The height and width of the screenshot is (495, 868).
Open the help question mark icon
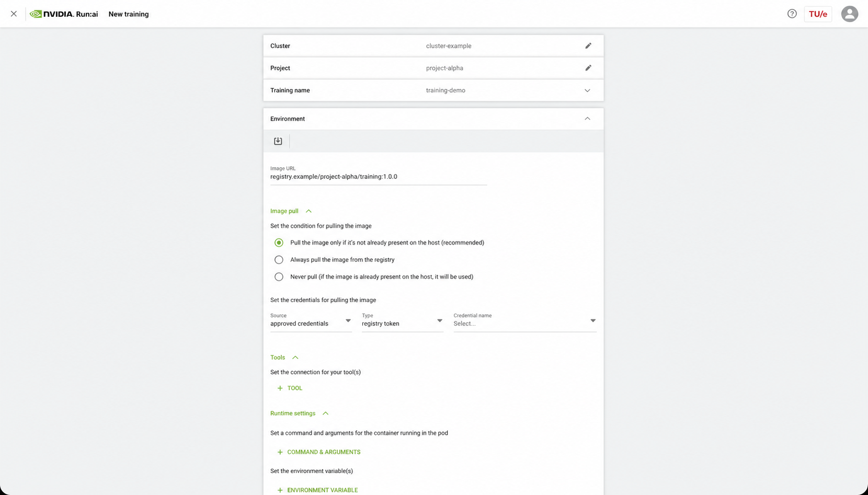[792, 14]
